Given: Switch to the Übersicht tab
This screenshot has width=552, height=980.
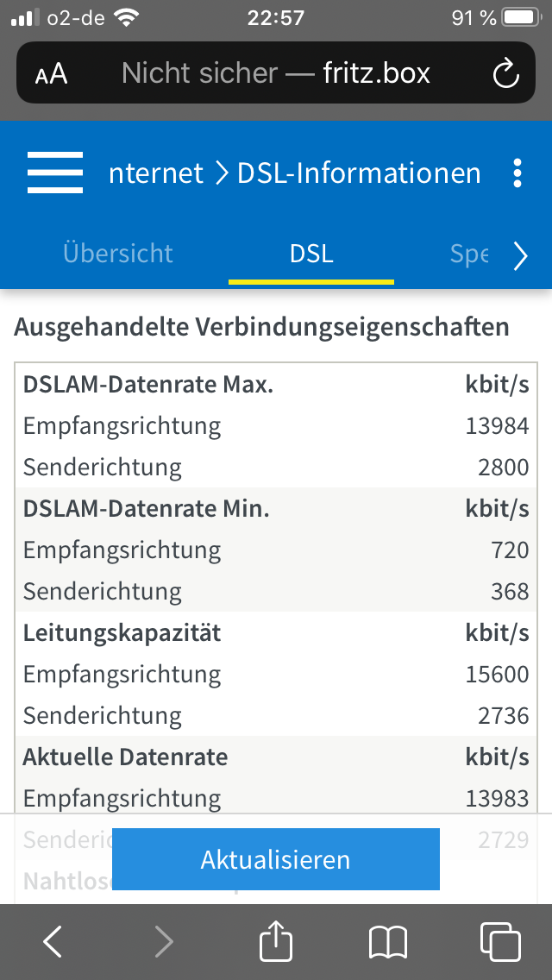Looking at the screenshot, I should click(118, 254).
